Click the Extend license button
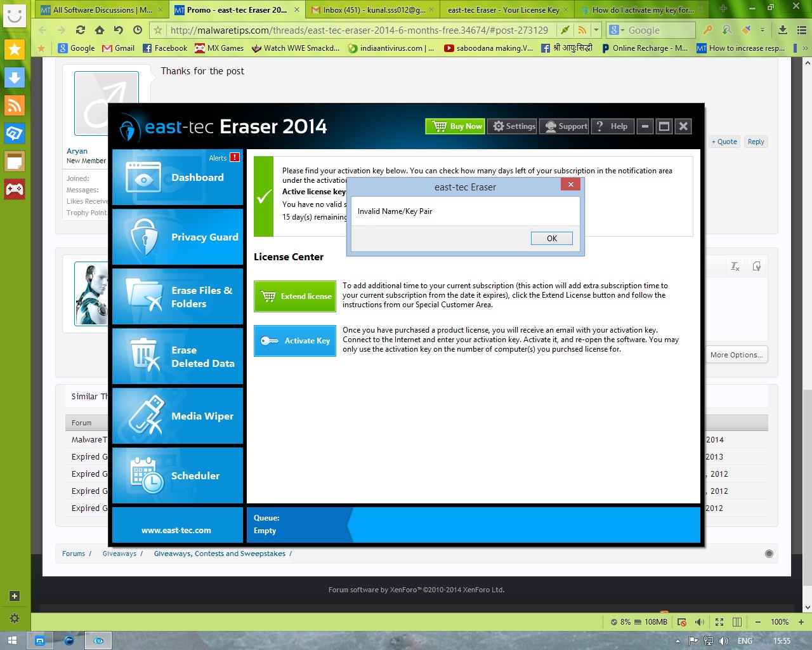The width and height of the screenshot is (812, 650). point(295,296)
